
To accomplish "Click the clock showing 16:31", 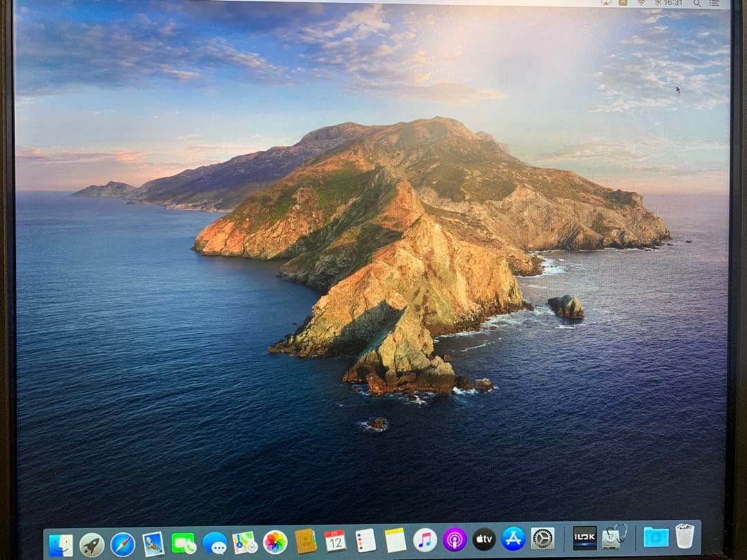I will (672, 5).
